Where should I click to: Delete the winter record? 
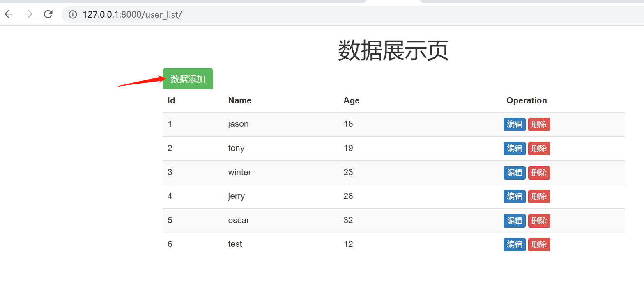click(x=539, y=173)
